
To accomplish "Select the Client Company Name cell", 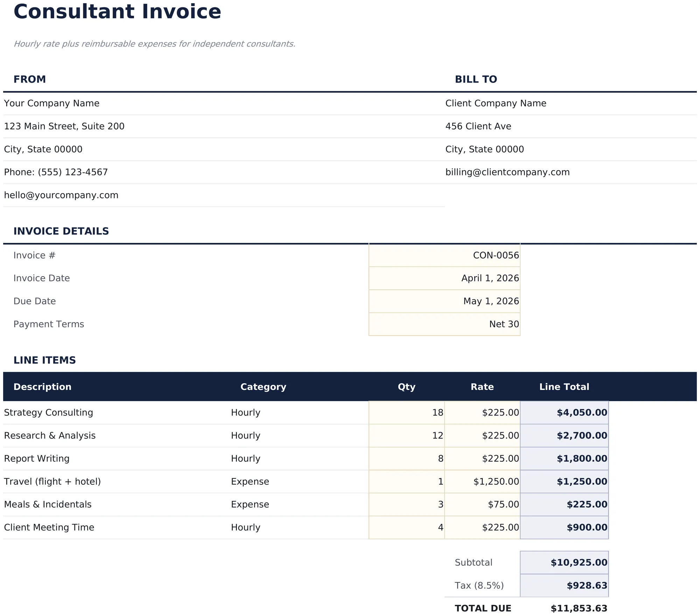I will pos(570,103).
